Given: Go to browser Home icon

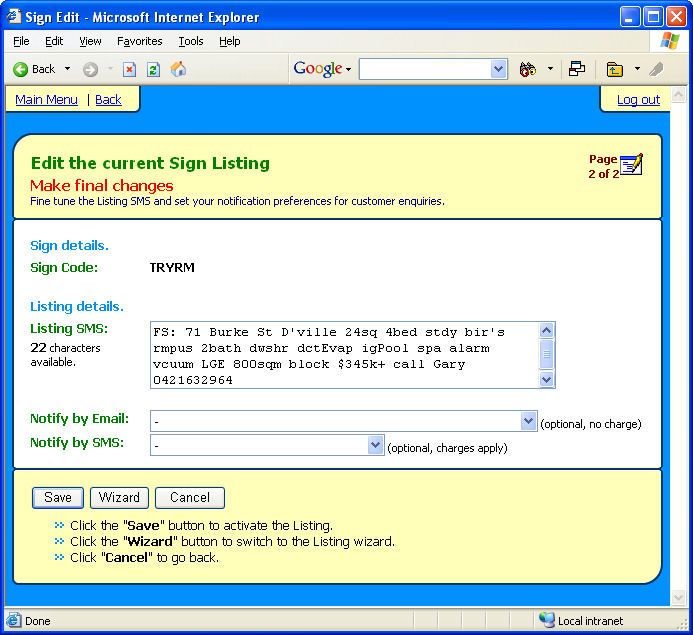Looking at the screenshot, I should pyautogui.click(x=178, y=69).
